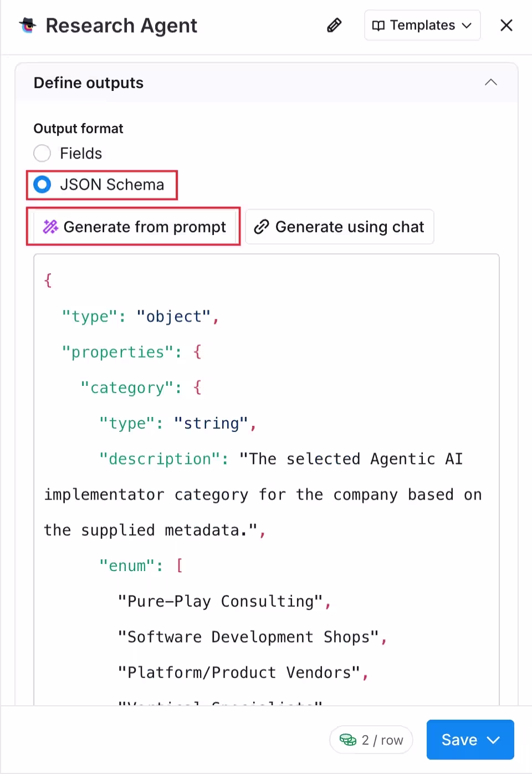Viewport: 532px width, 774px height.
Task: Open the Define outputs section header
Action: pos(89,82)
